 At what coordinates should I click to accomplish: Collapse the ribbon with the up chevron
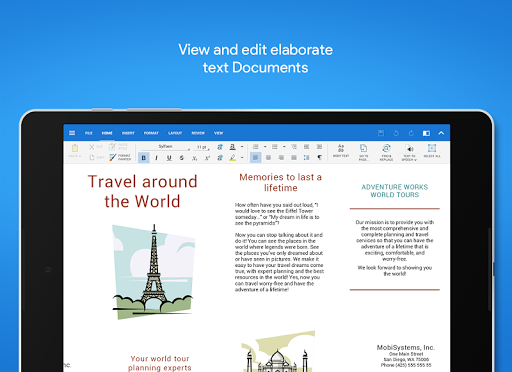coord(441,133)
